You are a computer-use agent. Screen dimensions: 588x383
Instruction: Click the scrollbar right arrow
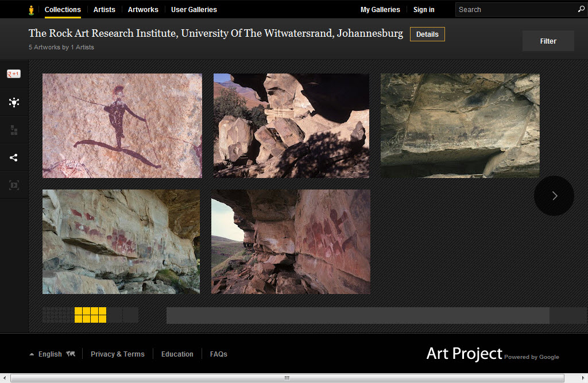click(583, 378)
